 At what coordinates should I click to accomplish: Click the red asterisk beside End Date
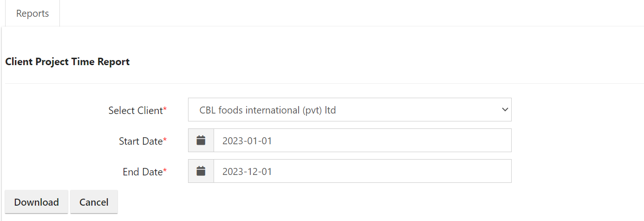(x=165, y=171)
